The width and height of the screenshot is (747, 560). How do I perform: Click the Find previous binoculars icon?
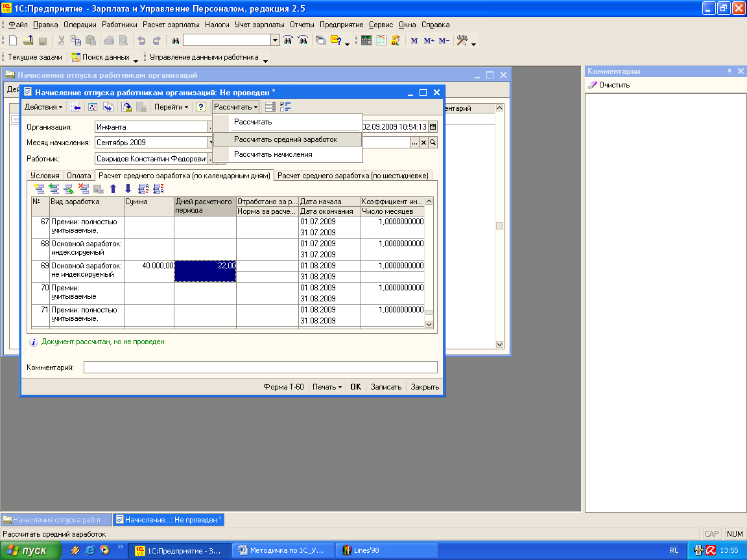(x=303, y=40)
